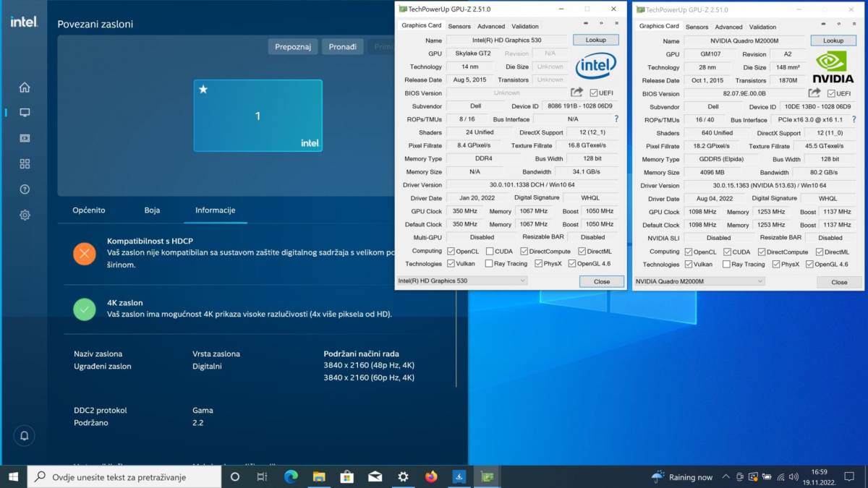The image size is (868, 488).
Task: Switch to Validation tab in NVIDIA GPU-Z
Action: click(x=762, y=27)
